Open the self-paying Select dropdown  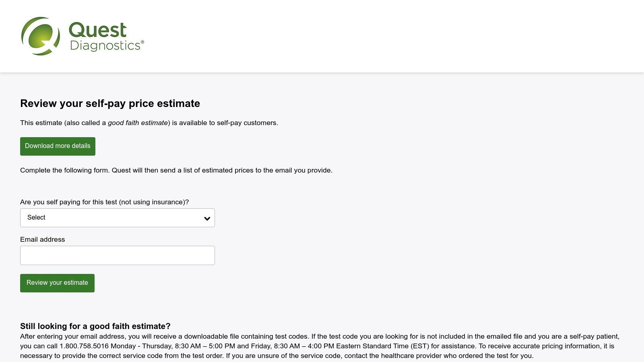click(117, 218)
